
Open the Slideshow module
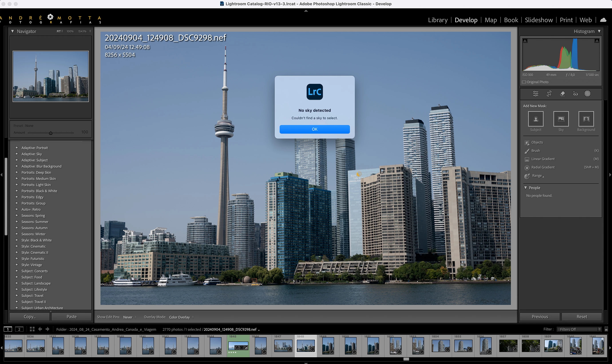point(539,20)
